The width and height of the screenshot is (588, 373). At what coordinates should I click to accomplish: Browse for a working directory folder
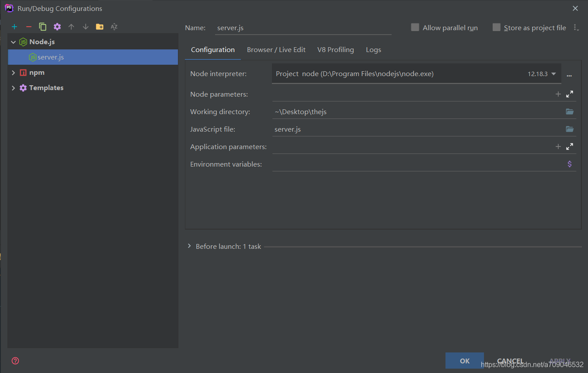coord(569,112)
